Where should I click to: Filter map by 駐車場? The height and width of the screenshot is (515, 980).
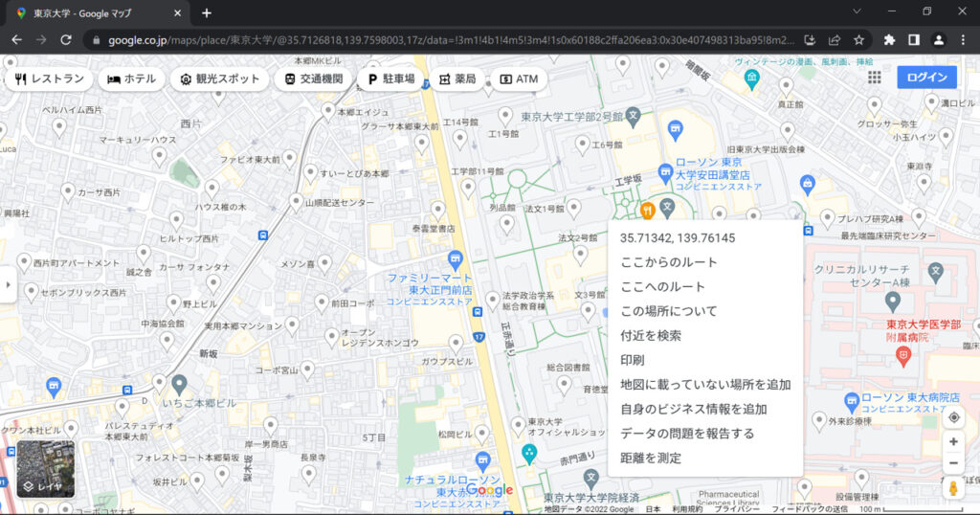click(390, 78)
